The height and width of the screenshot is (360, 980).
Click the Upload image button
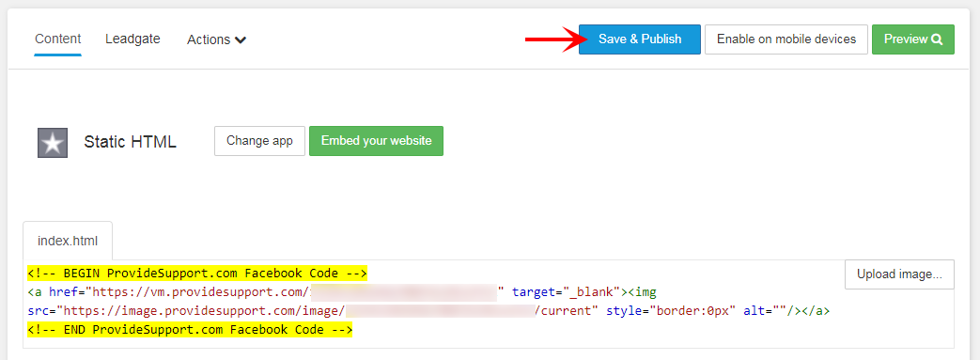899,274
